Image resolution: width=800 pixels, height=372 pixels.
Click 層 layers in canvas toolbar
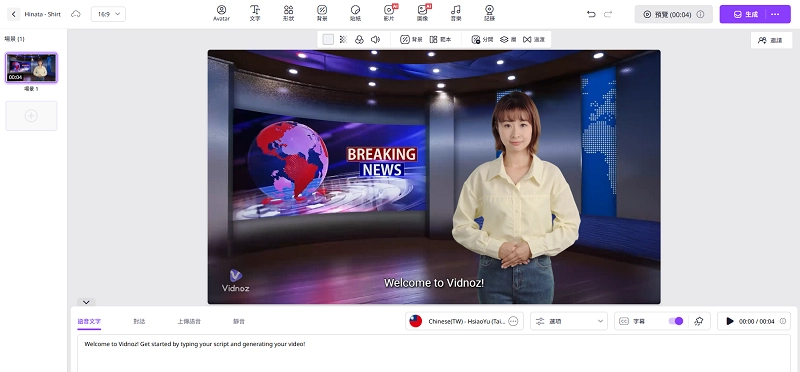pyautogui.click(x=508, y=39)
